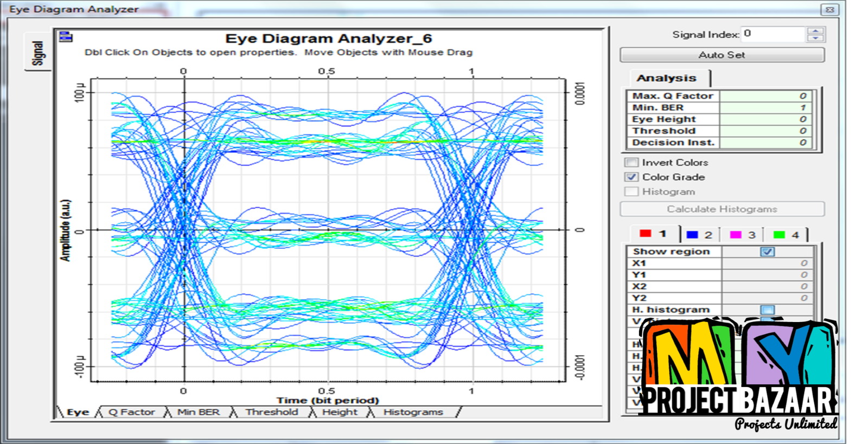Screen dimensions: 868x444
Task: Toggle the Show region checkbox
Action: pyautogui.click(x=767, y=252)
